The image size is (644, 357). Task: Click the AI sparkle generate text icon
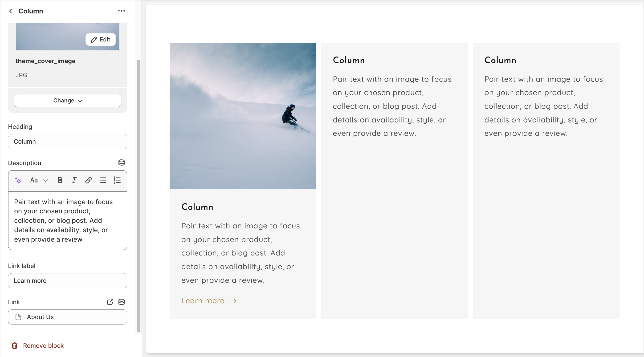18,180
